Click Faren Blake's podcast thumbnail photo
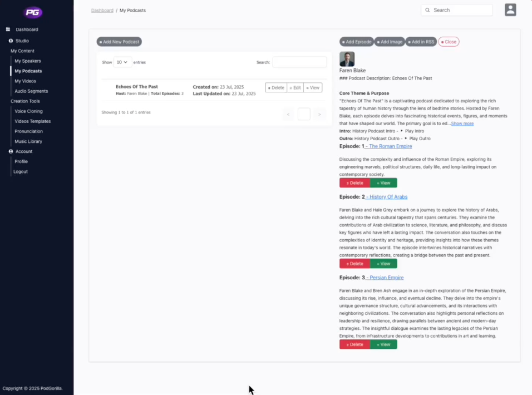 pos(347,59)
